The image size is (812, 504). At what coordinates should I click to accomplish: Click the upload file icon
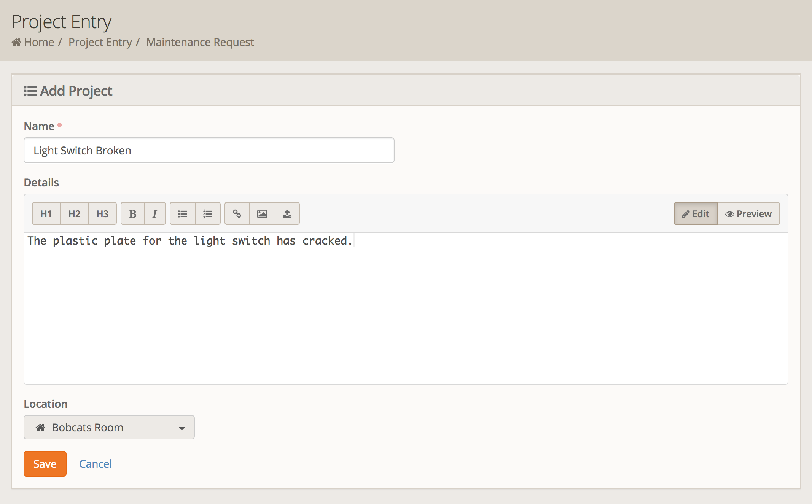click(x=287, y=214)
